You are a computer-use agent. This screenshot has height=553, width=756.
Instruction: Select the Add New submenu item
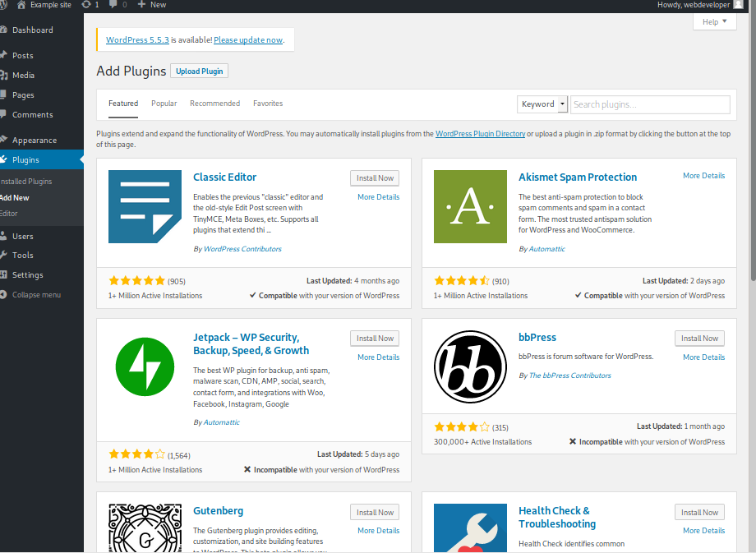[15, 198]
